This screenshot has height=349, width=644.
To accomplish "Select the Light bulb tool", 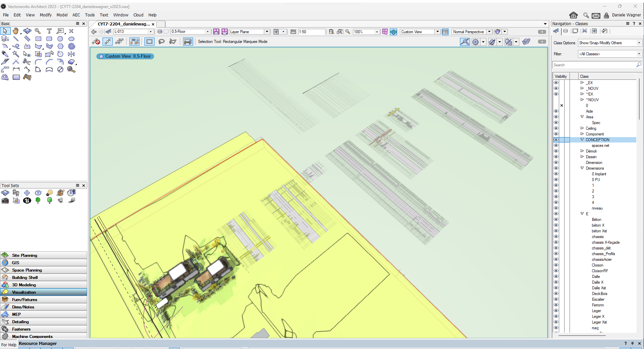I will [x=49, y=193].
